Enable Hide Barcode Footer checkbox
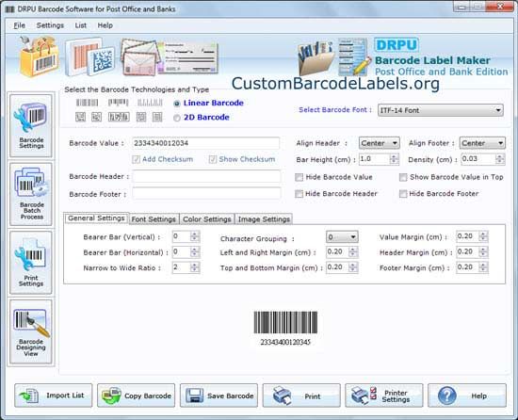The height and width of the screenshot is (420, 518). coord(403,194)
